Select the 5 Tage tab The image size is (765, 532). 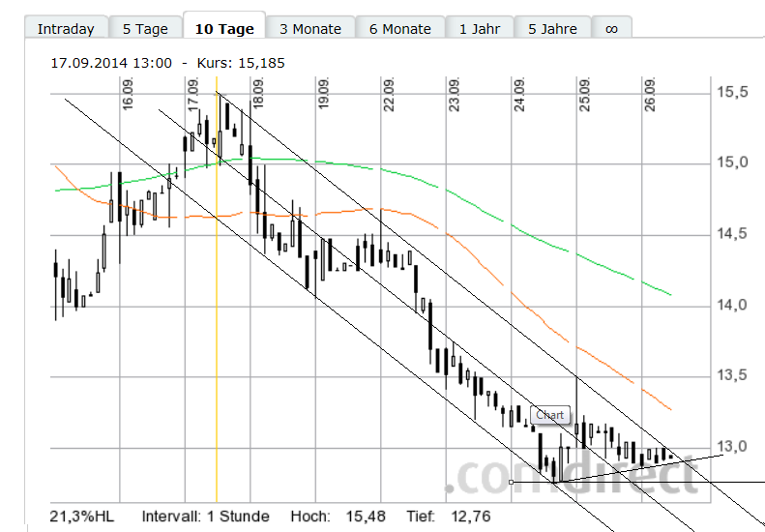coord(145,28)
